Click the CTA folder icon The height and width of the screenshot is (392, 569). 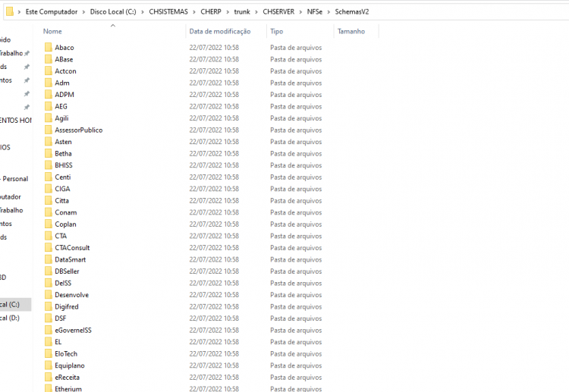click(x=49, y=236)
